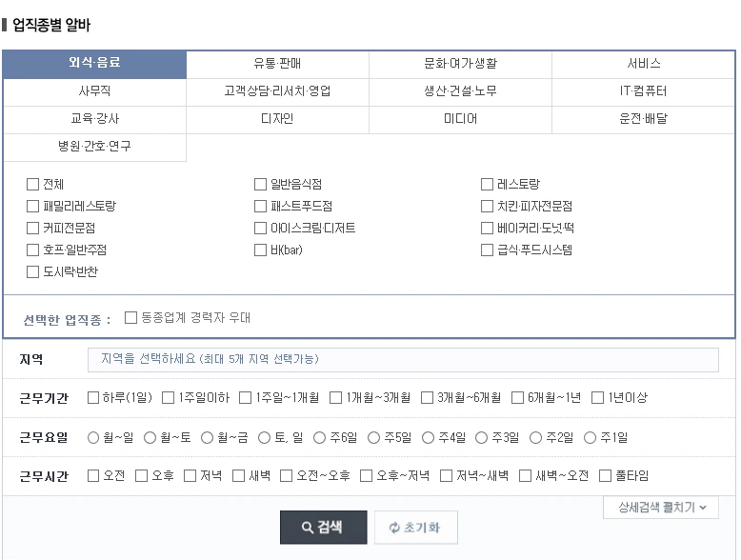Check the 전체 checkbox
Image resolution: width=741 pixels, height=560 pixels.
tap(32, 185)
